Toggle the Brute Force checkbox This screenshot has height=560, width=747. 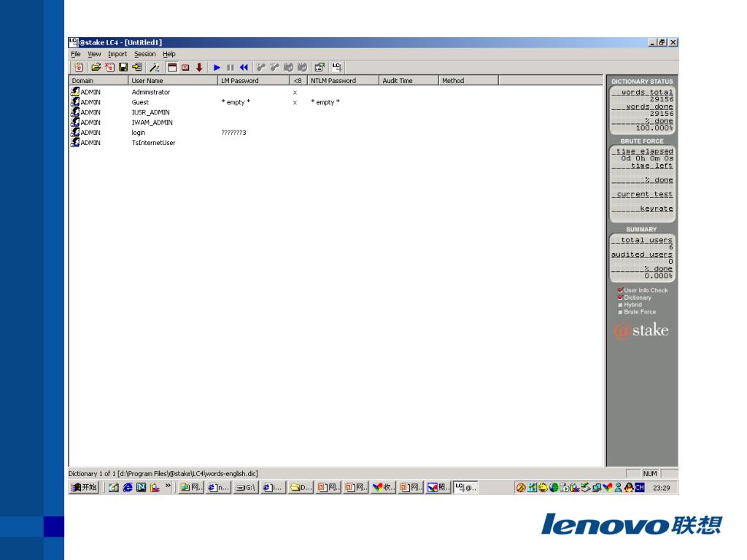[620, 312]
